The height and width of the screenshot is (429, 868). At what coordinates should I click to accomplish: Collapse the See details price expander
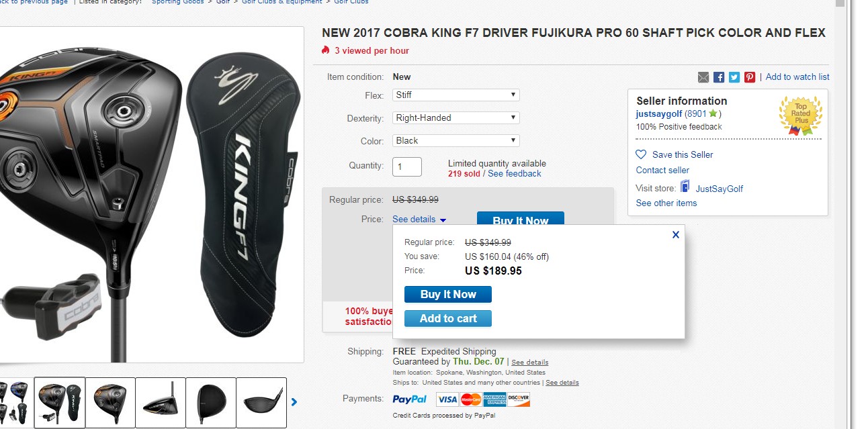419,220
